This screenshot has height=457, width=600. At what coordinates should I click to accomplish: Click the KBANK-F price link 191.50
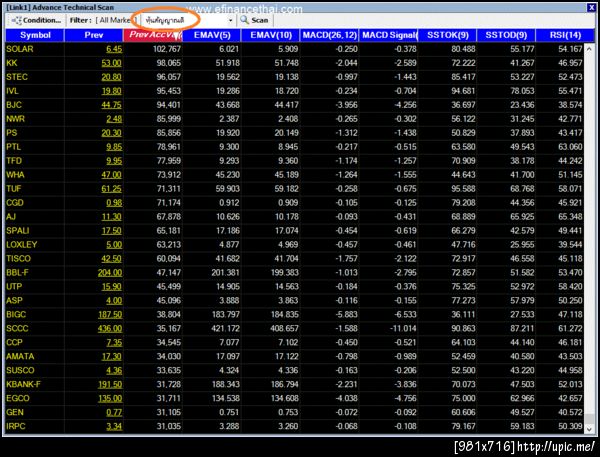coord(110,384)
